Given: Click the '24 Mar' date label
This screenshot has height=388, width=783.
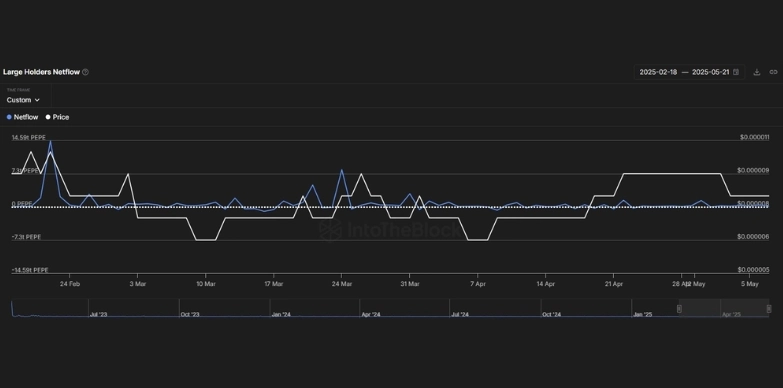Looking at the screenshot, I should (342, 284).
